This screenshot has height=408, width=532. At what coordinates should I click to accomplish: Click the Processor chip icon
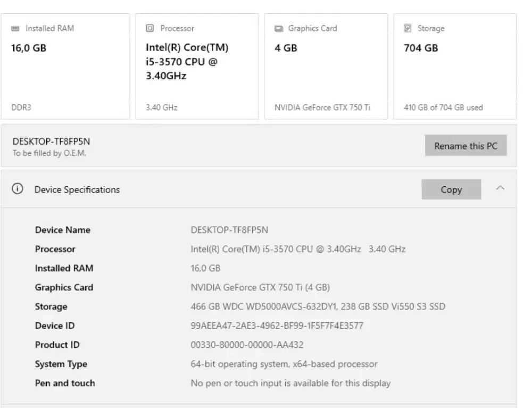[150, 28]
